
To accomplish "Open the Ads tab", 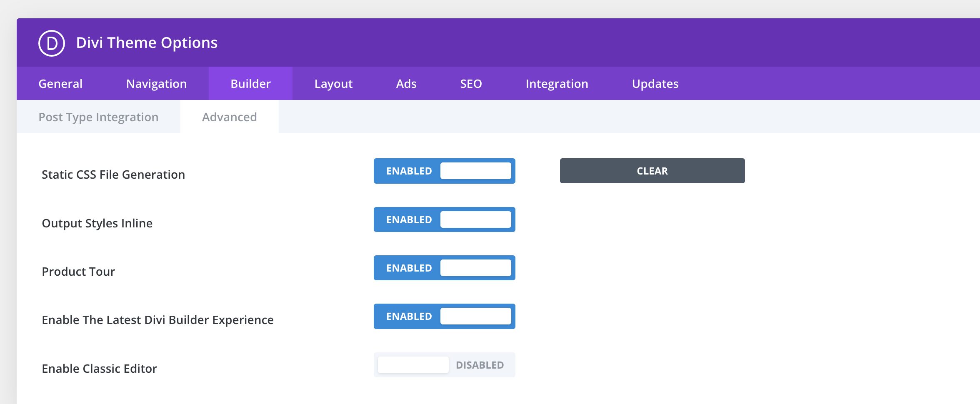I will [x=406, y=84].
